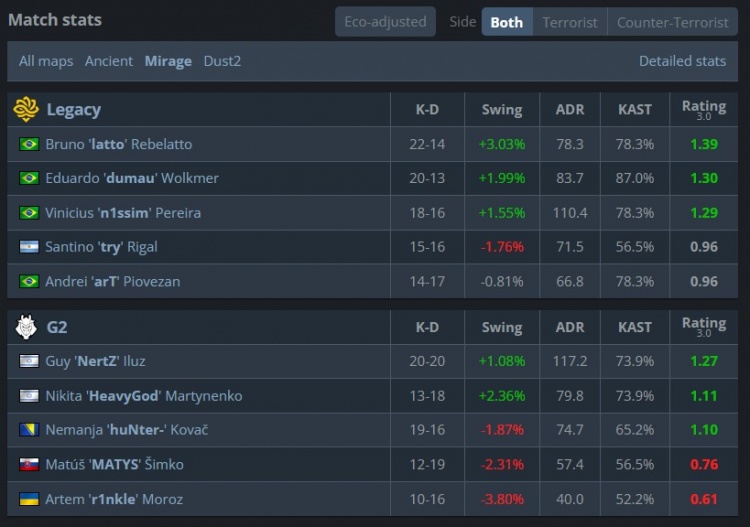The height and width of the screenshot is (527, 750).
Task: Click Israel flag beside HeavyGod
Action: click(x=29, y=396)
